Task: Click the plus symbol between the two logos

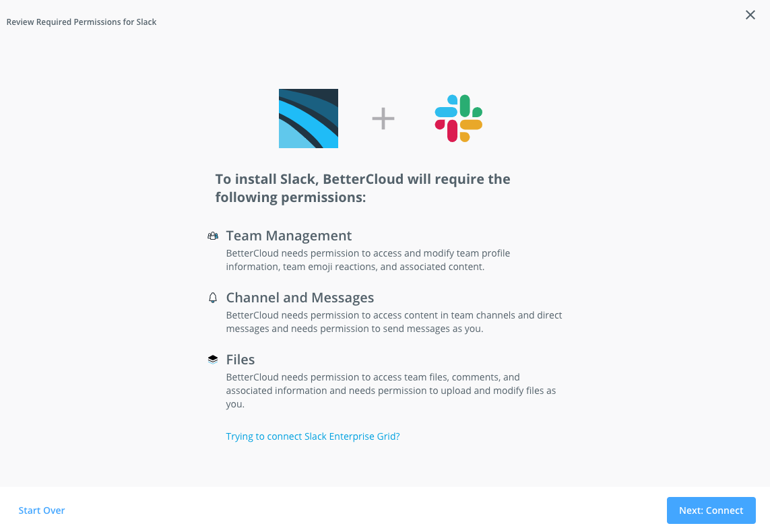Action: click(383, 118)
